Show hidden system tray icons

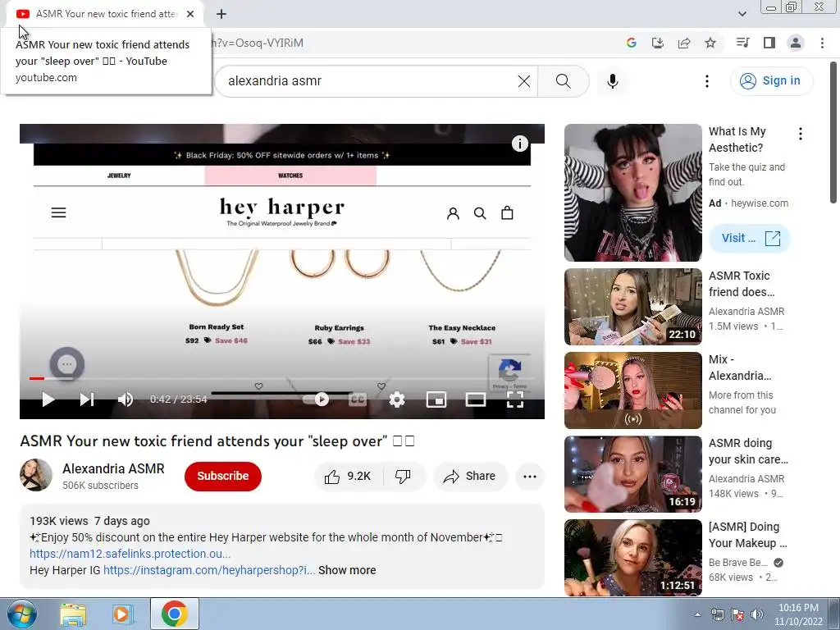[697, 614]
